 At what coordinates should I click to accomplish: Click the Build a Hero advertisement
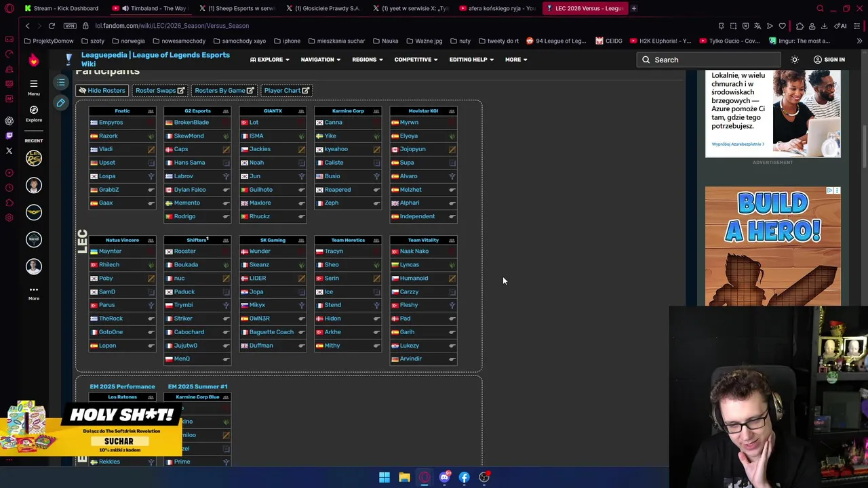[x=772, y=246]
